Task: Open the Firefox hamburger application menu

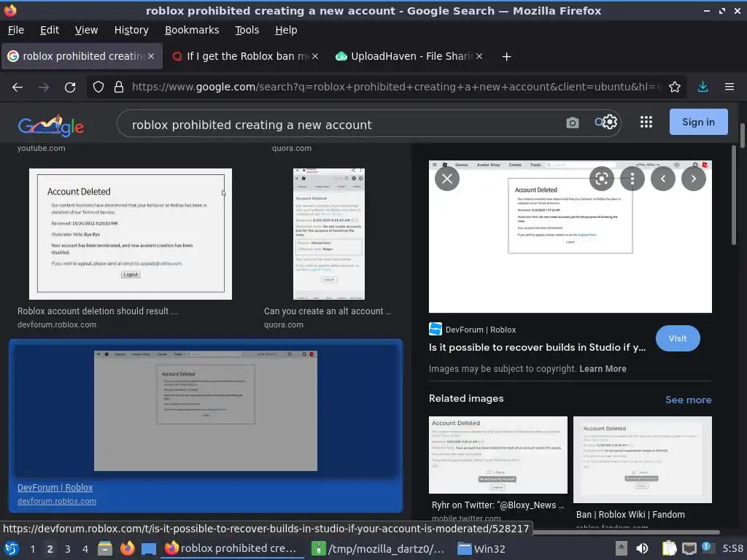Action: click(x=729, y=87)
